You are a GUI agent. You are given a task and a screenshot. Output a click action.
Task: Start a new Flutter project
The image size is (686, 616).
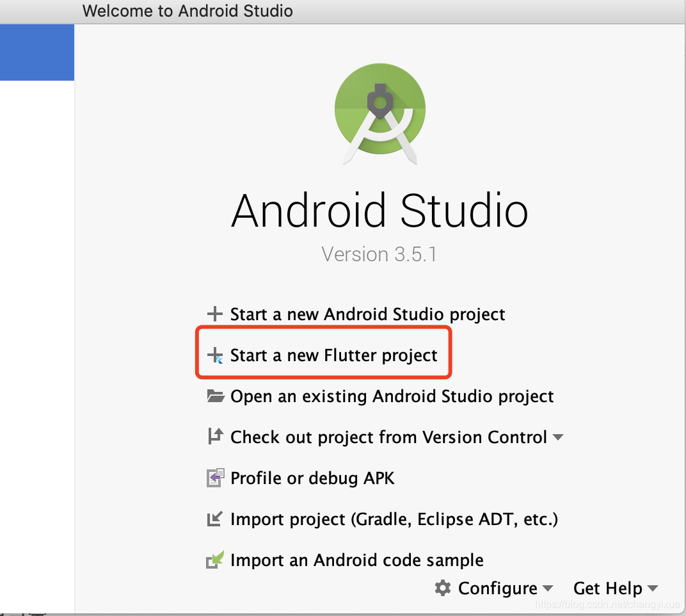click(333, 355)
